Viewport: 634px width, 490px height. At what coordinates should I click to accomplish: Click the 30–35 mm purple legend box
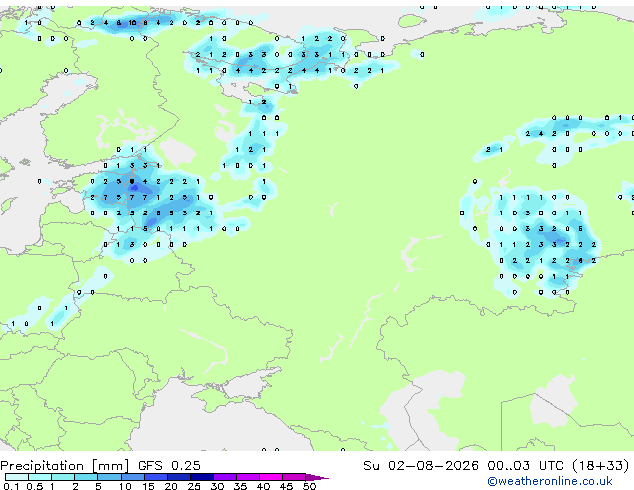pos(225,477)
